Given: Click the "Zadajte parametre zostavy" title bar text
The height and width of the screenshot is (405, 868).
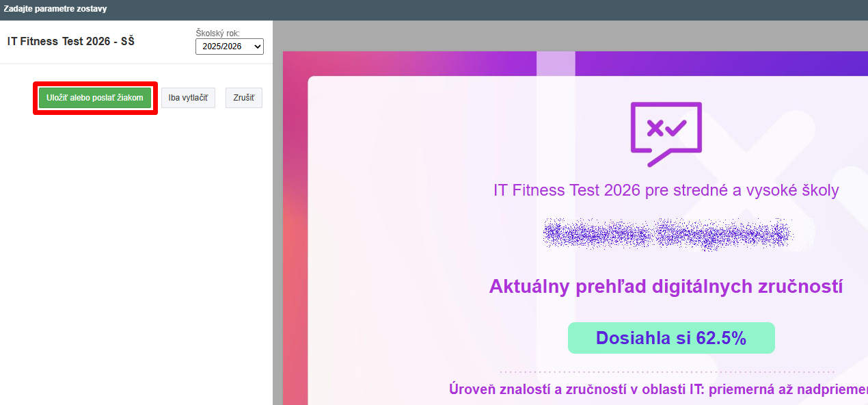Looking at the screenshot, I should (55, 9).
